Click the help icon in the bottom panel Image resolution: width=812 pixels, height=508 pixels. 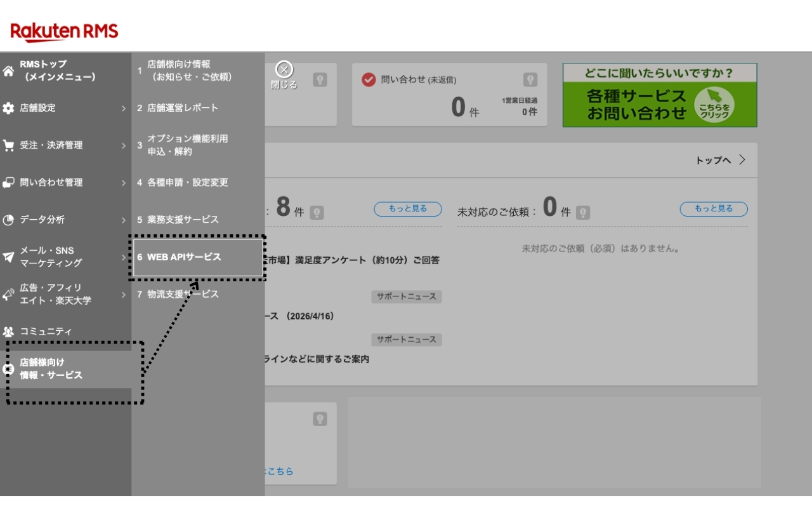319,418
